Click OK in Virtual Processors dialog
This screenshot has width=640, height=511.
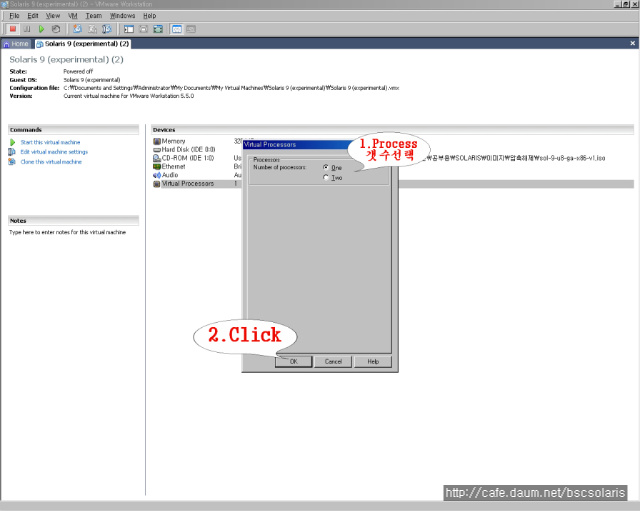(293, 362)
